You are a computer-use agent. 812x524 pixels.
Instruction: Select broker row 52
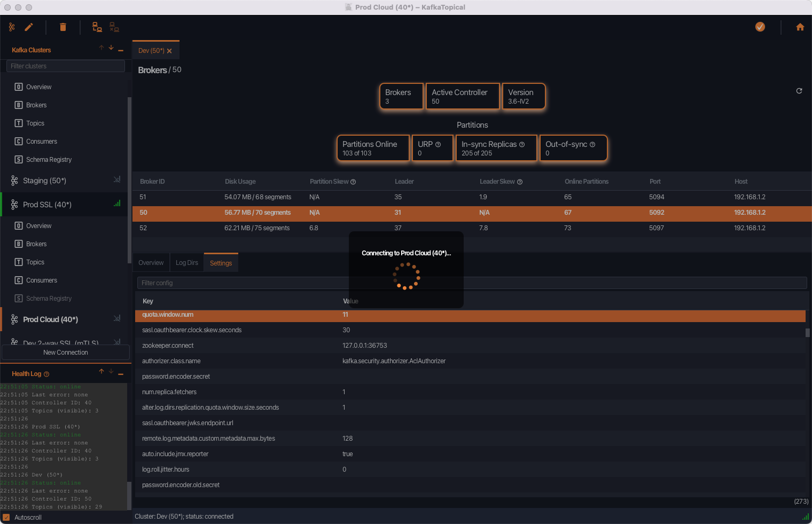[472, 228]
